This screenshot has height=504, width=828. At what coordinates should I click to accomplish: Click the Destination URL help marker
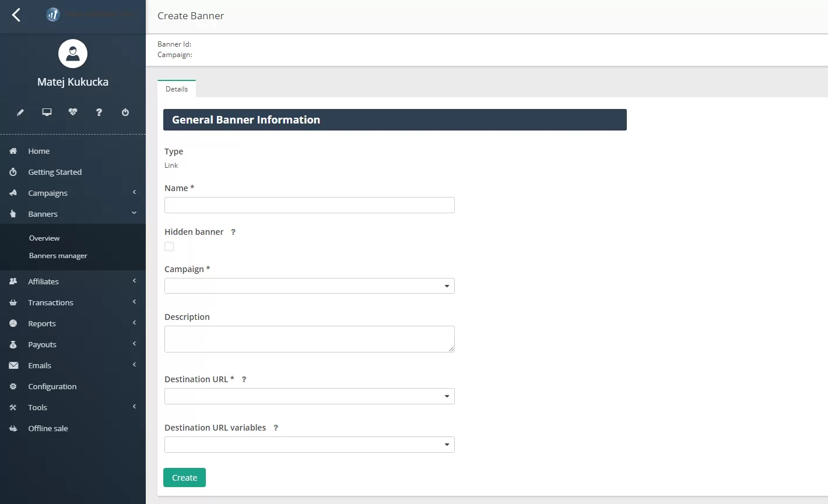click(244, 379)
